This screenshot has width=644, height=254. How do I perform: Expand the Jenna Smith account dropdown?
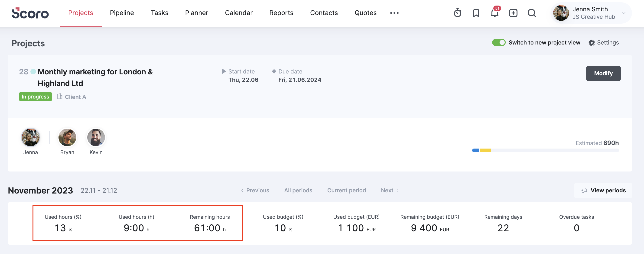[623, 13]
